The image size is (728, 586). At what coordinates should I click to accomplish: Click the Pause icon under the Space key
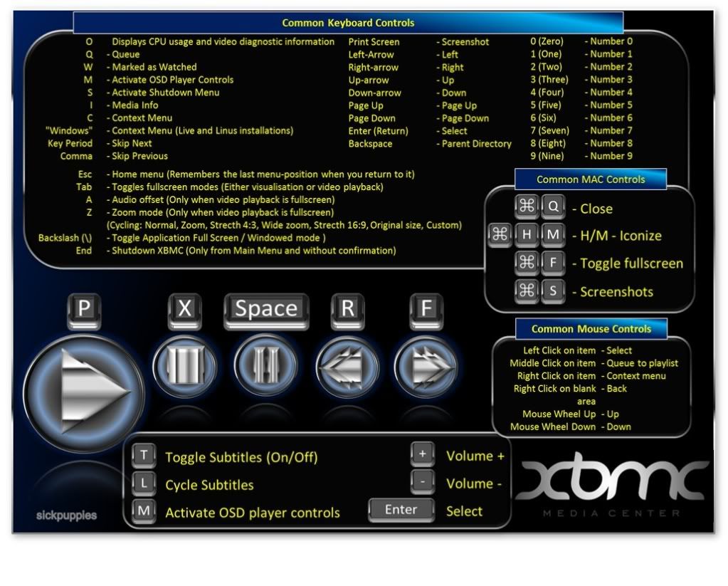(x=265, y=367)
